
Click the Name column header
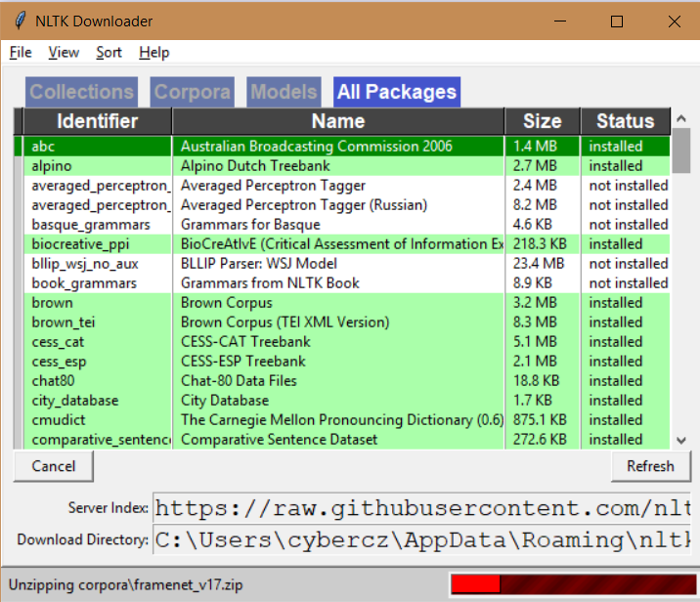coord(338,121)
